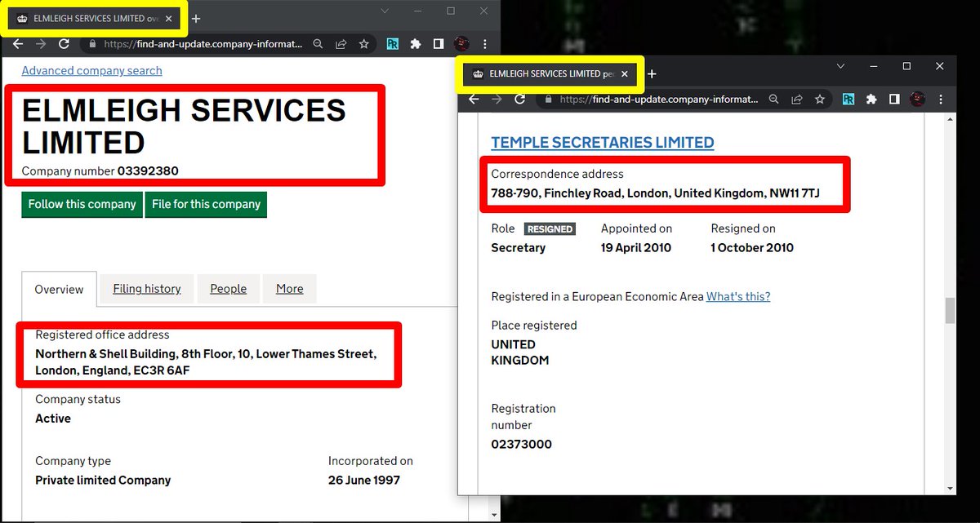Focus the right window address bar URL
The height and width of the screenshot is (523, 980).
tap(658, 100)
